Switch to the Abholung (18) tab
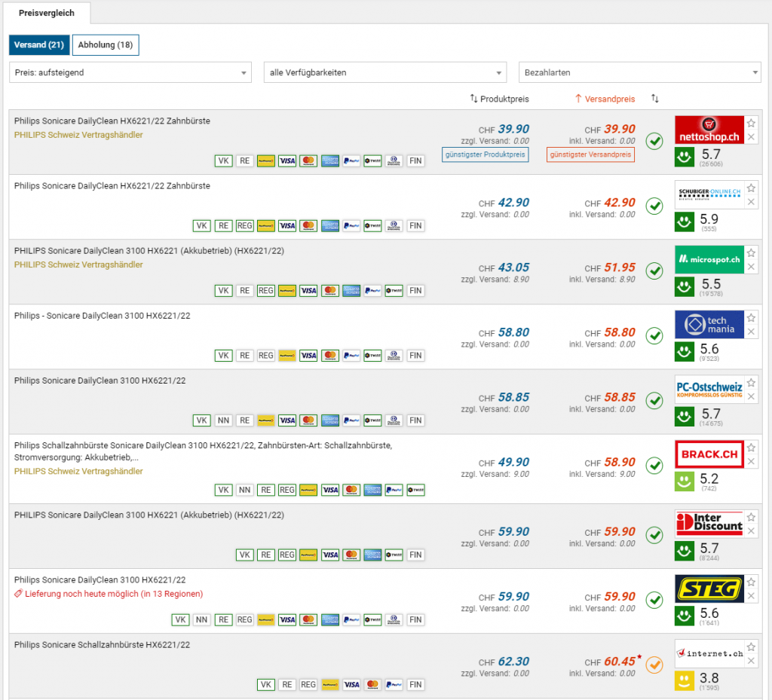 [106, 45]
